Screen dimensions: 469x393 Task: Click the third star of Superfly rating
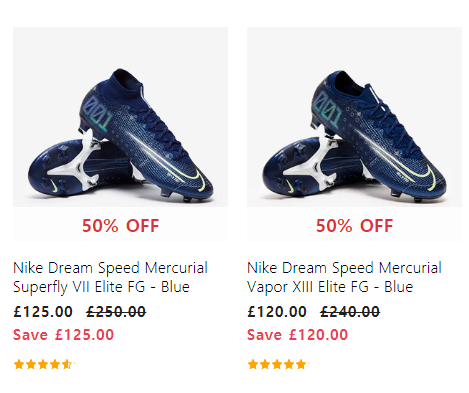click(43, 364)
